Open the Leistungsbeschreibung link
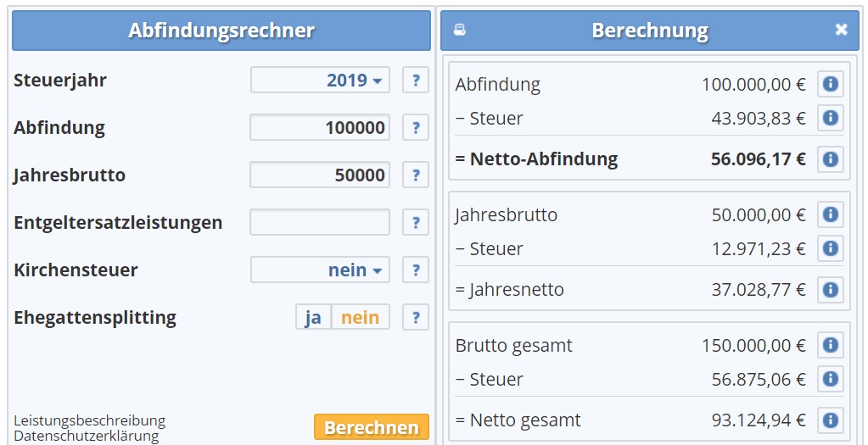868x445 pixels. pyautogui.click(x=90, y=420)
